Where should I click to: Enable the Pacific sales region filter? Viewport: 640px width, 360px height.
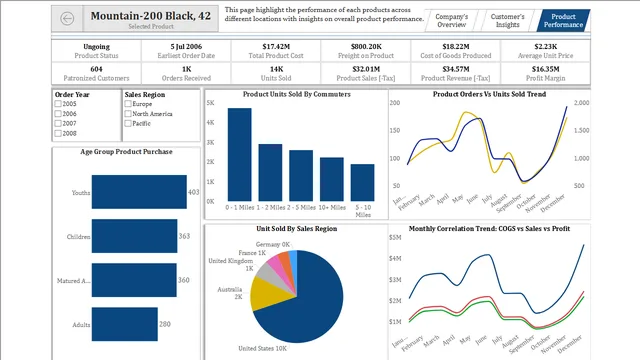click(128, 123)
